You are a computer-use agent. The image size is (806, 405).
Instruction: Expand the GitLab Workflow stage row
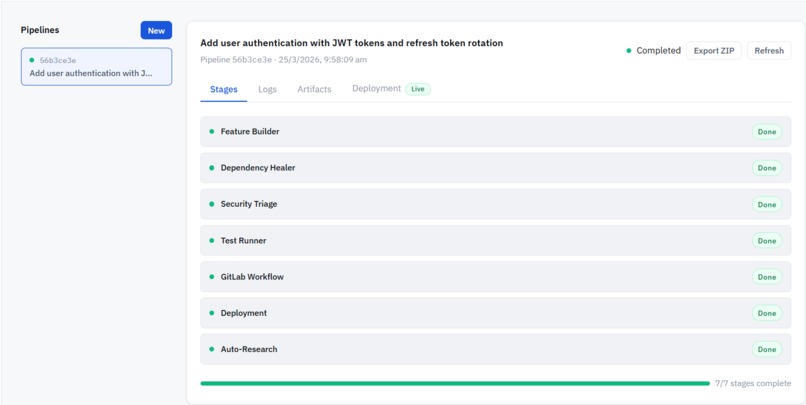coord(496,277)
